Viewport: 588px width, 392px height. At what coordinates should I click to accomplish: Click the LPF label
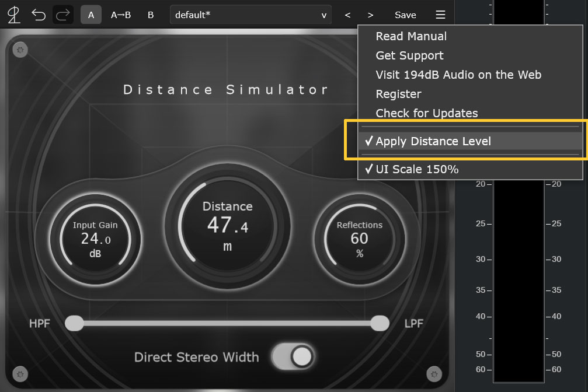[414, 323]
